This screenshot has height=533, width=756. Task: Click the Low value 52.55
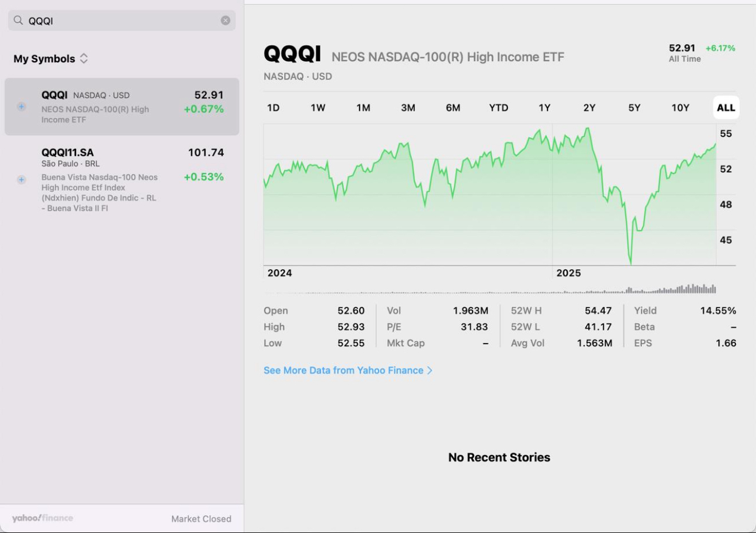(x=351, y=343)
